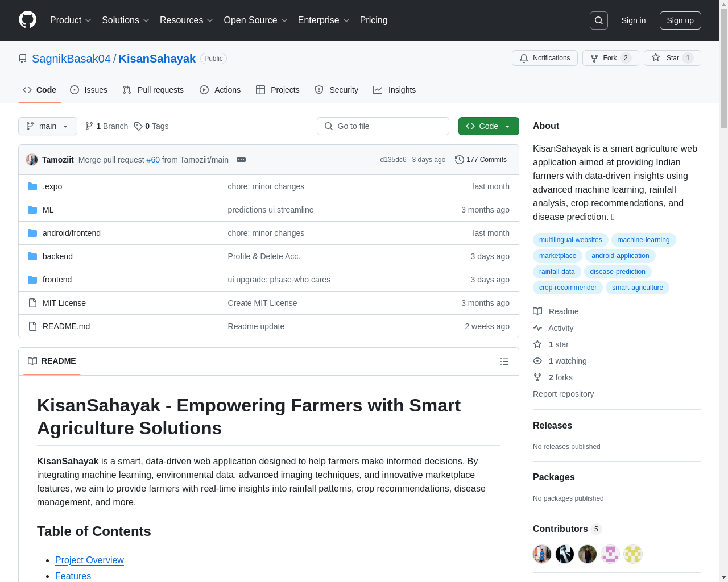Fork the repository
Screen dimensions: 728x582
pyautogui.click(x=610, y=58)
